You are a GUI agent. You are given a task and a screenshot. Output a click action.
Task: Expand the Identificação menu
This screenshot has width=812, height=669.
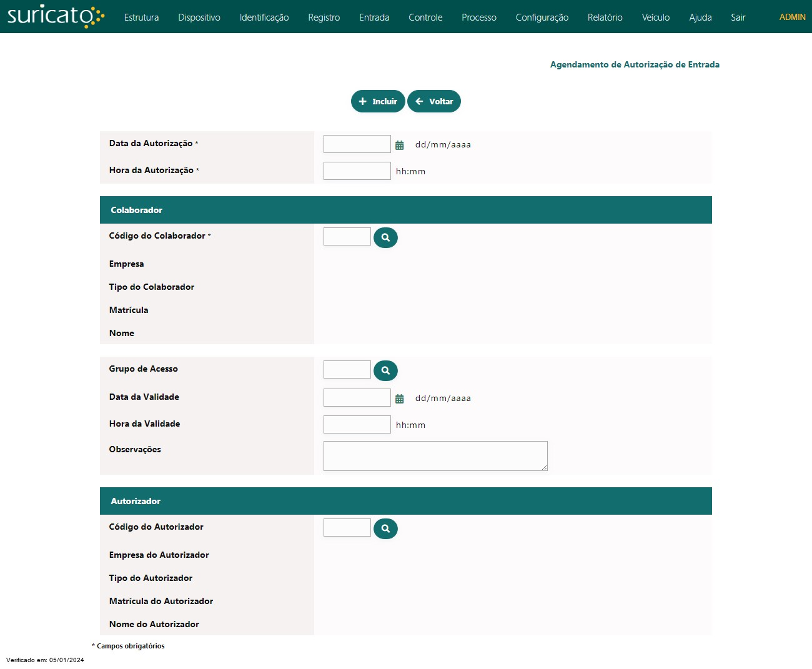tap(264, 17)
